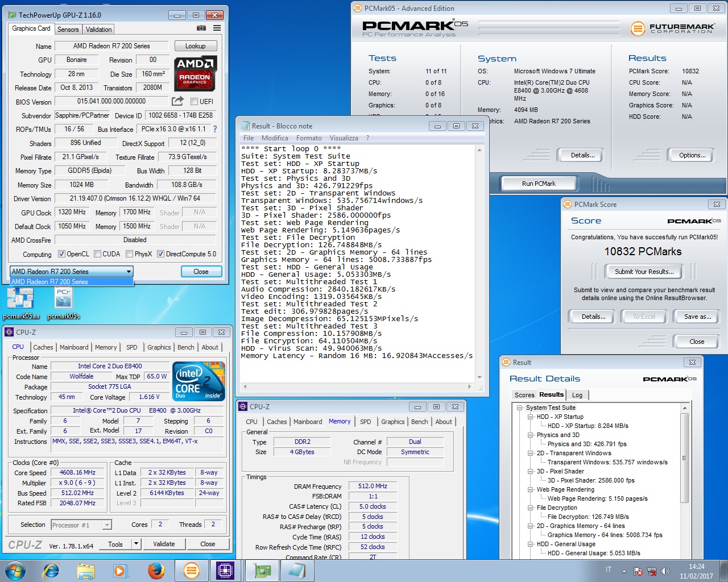Click the Validate button in CPU-Z
The width and height of the screenshot is (728, 582).
[164, 544]
